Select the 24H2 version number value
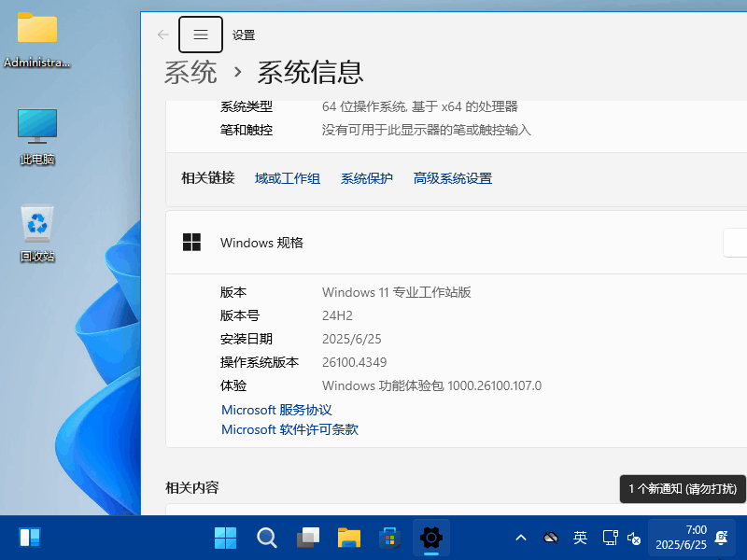This screenshot has width=747, height=560. 337,315
